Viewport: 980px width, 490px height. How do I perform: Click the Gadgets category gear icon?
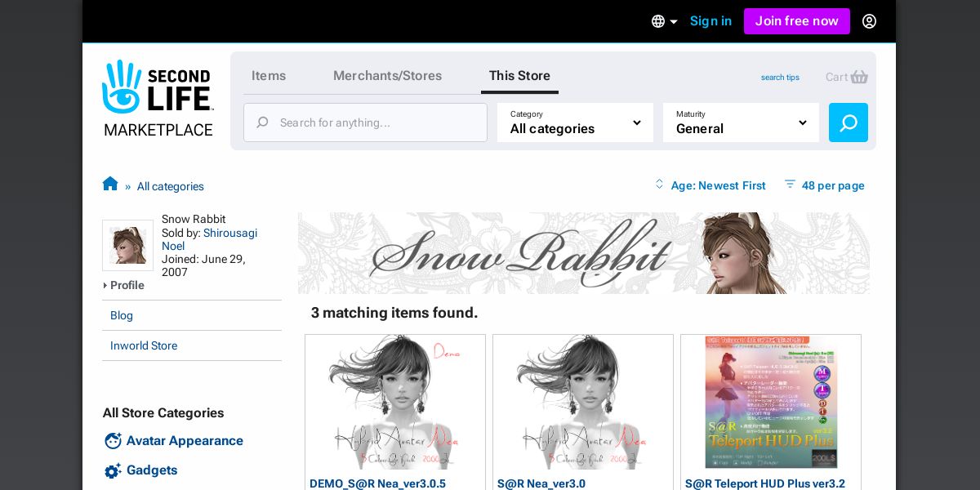tap(113, 471)
